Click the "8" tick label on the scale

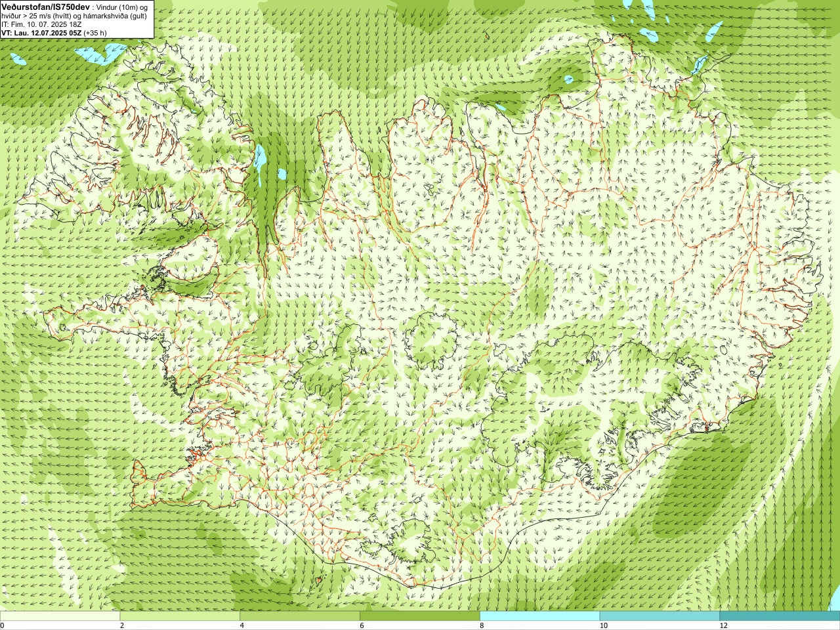point(482,625)
